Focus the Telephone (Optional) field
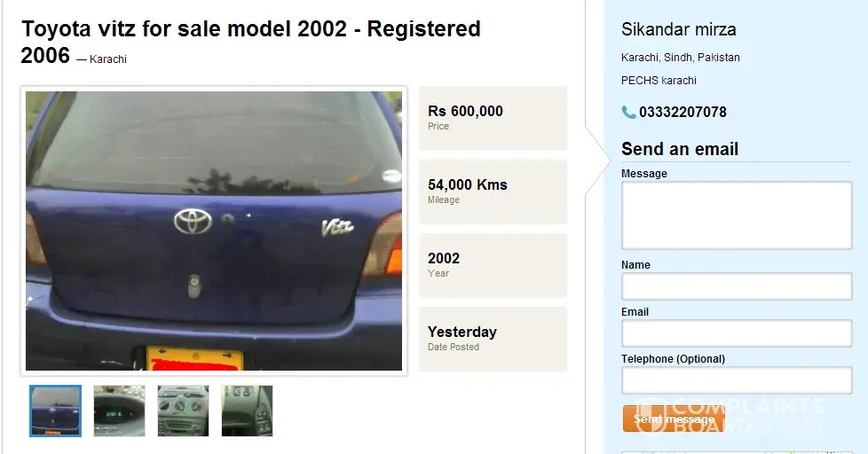Screen dimensions: 868x454 click(737, 380)
